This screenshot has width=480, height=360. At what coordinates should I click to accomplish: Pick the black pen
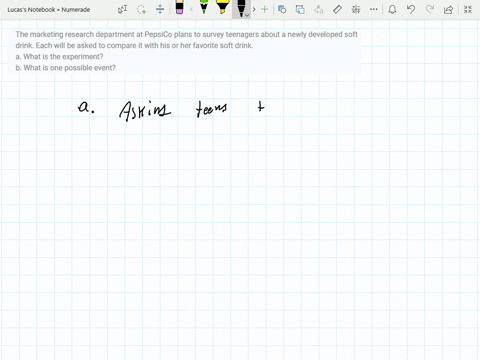[x=240, y=8]
